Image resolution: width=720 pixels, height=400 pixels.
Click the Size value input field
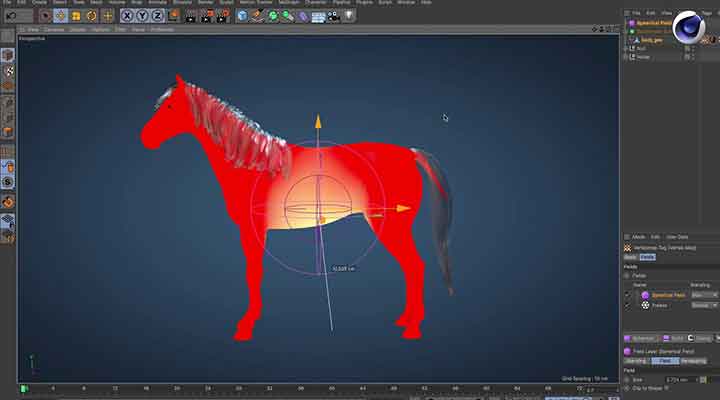click(x=675, y=378)
